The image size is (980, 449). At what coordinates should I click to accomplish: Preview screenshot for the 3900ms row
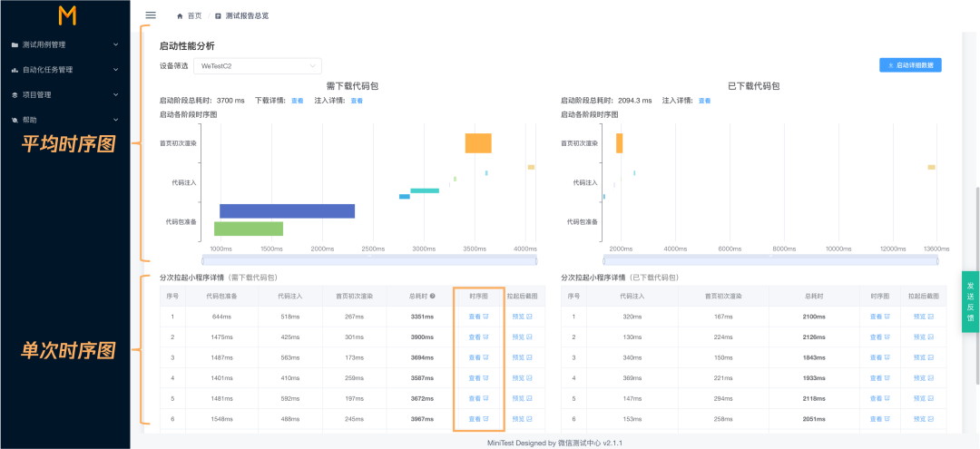[x=522, y=337]
